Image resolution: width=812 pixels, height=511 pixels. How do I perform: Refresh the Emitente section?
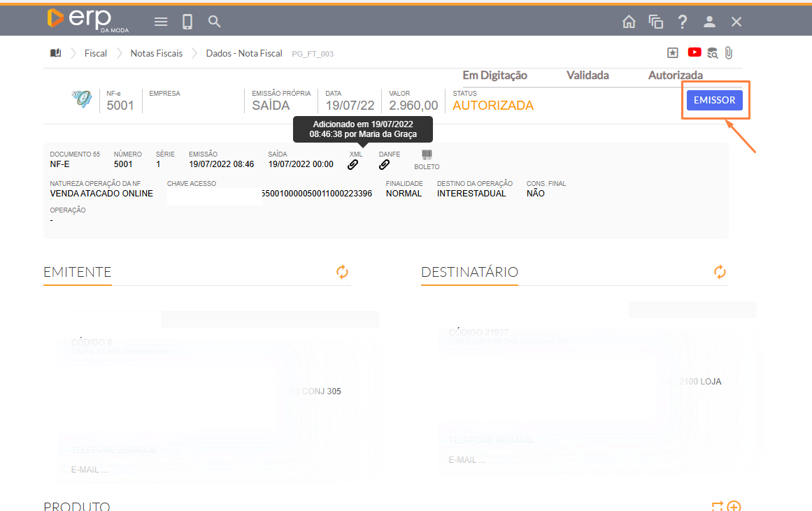point(342,272)
